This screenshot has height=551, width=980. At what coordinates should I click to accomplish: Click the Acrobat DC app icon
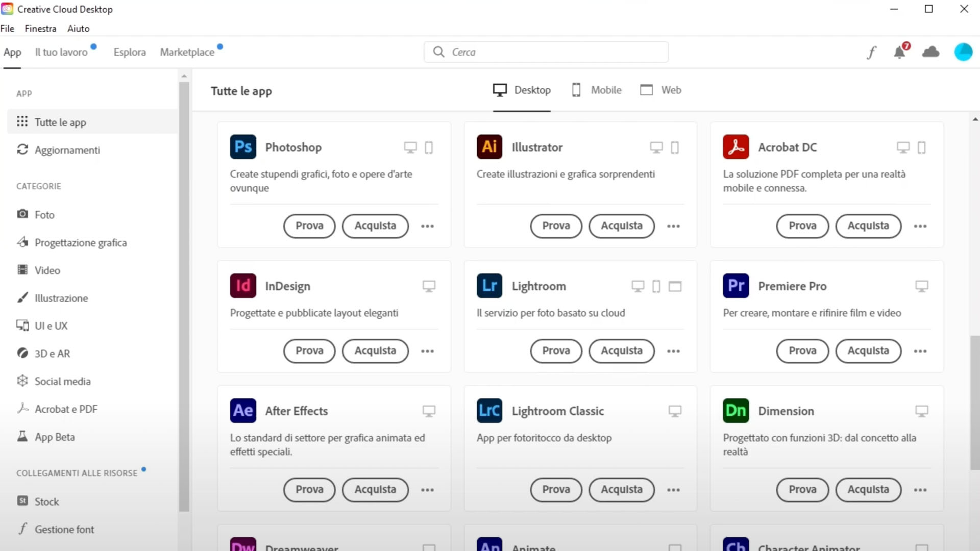pos(736,147)
